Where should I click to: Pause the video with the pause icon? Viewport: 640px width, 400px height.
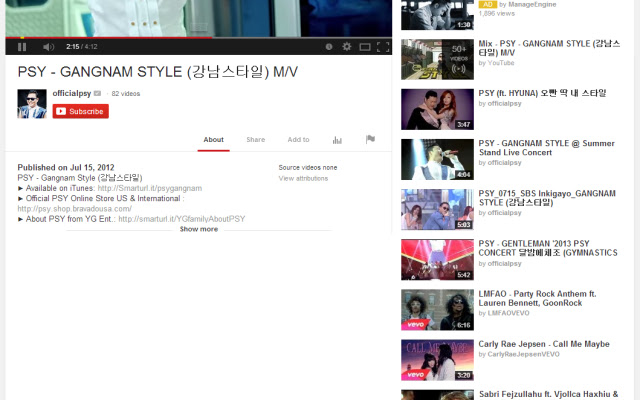point(22,47)
